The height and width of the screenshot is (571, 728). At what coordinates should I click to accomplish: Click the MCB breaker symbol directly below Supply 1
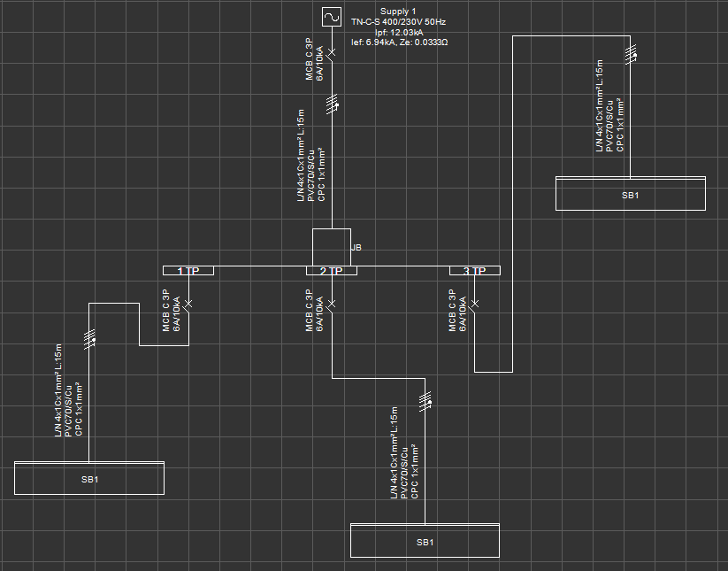point(332,54)
